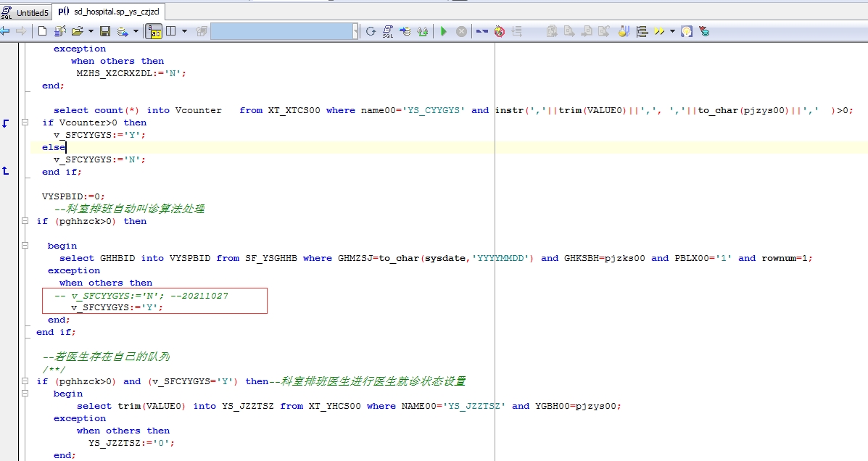The height and width of the screenshot is (461, 868).
Task: Click the crossed-out bug debug icon
Action: pos(500,32)
